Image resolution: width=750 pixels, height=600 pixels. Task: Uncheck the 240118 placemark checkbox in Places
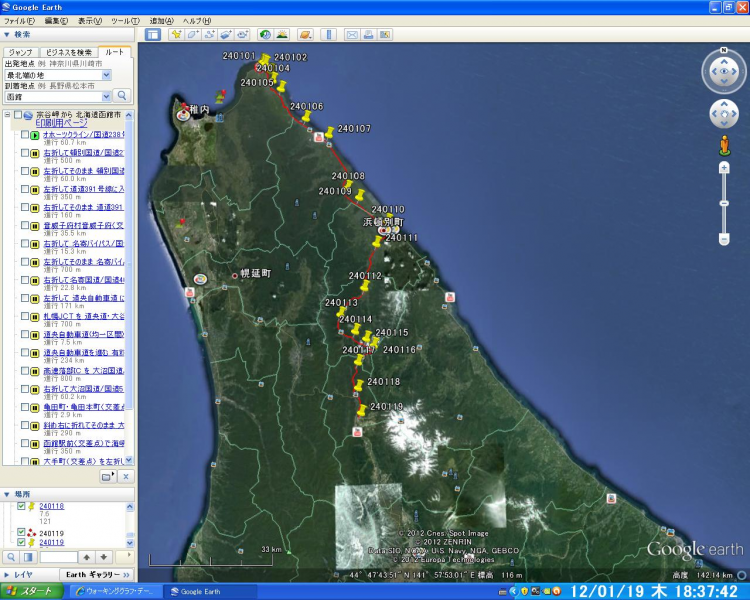(21, 506)
